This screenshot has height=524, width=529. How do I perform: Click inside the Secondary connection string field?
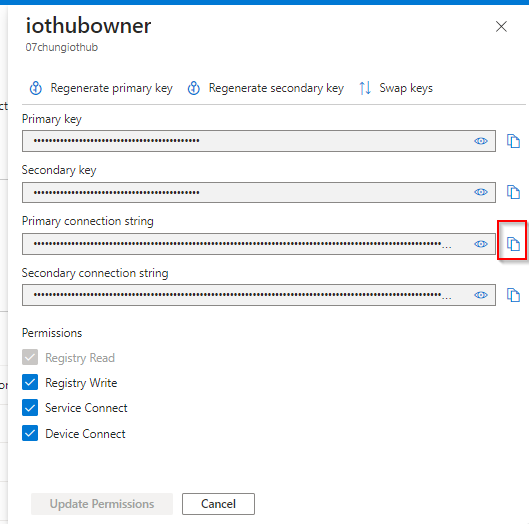(x=259, y=295)
